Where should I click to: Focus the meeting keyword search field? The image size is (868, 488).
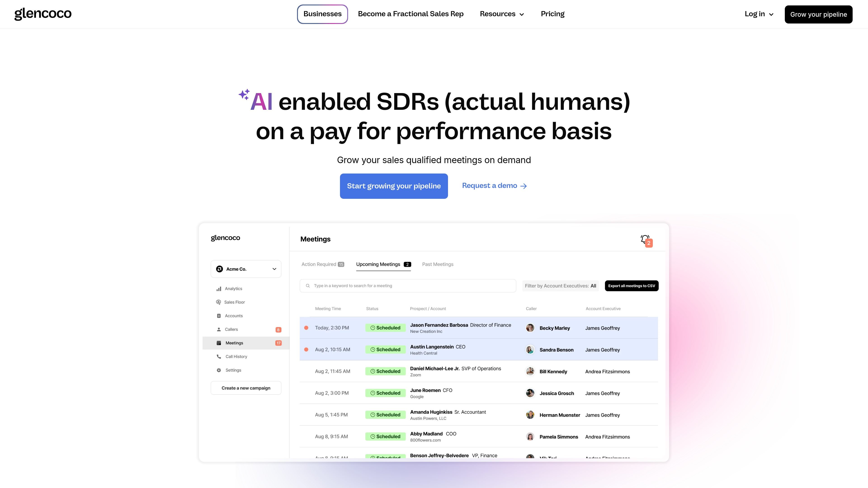pyautogui.click(x=408, y=286)
